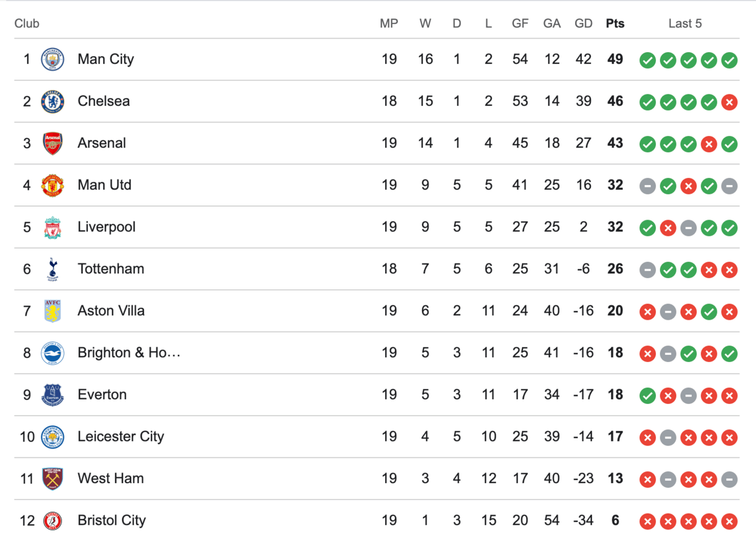Click Everton's only green win icon
Image resolution: width=756 pixels, height=544 pixels.
pyautogui.click(x=647, y=396)
